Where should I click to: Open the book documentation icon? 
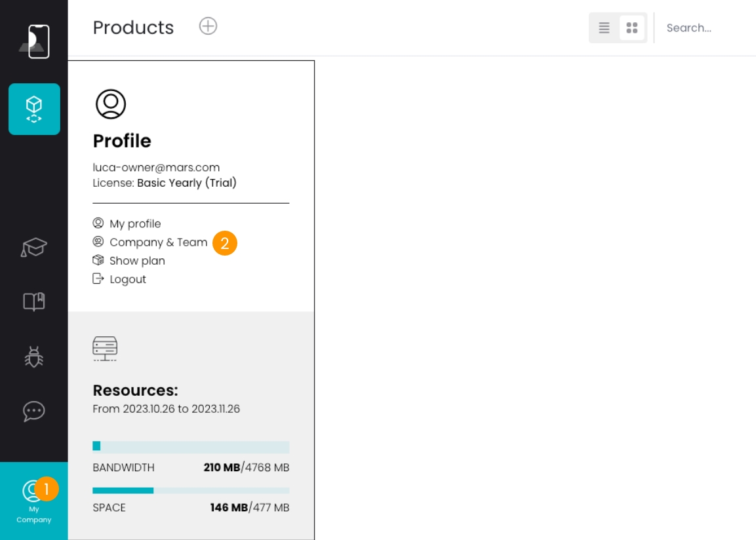pyautogui.click(x=34, y=301)
